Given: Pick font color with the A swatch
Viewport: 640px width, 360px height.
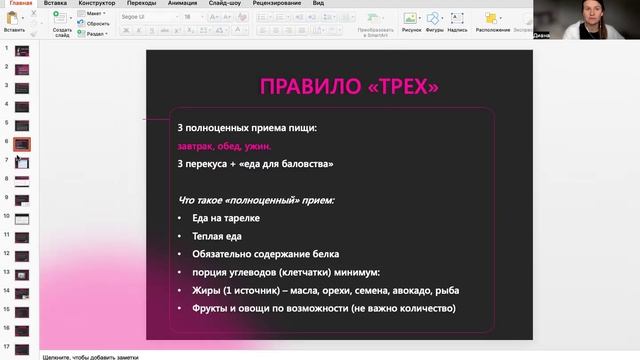Looking at the screenshot, I should 238,31.
